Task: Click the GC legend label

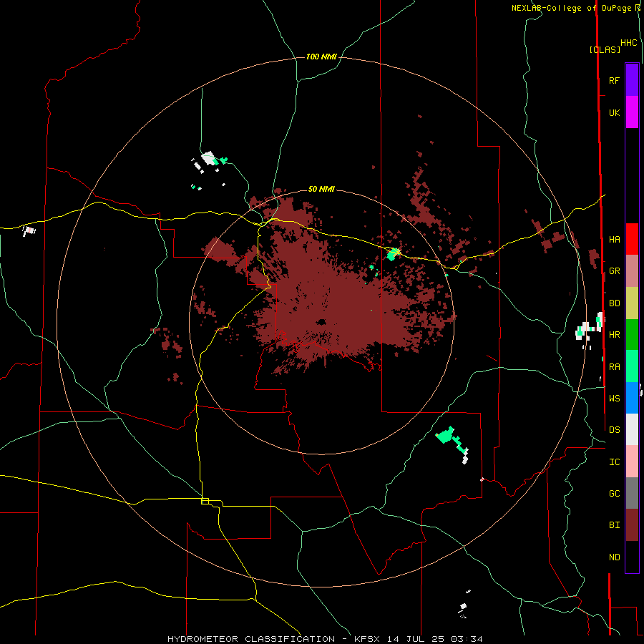Action: [614, 494]
